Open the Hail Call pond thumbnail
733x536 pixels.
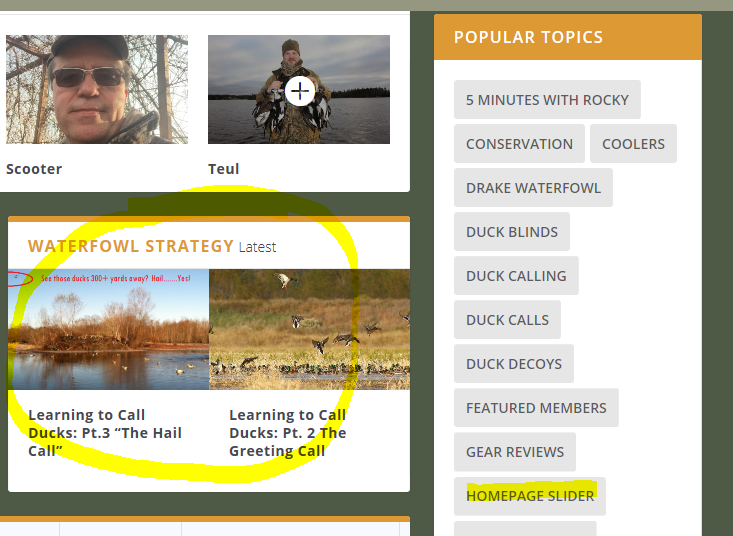(x=108, y=329)
